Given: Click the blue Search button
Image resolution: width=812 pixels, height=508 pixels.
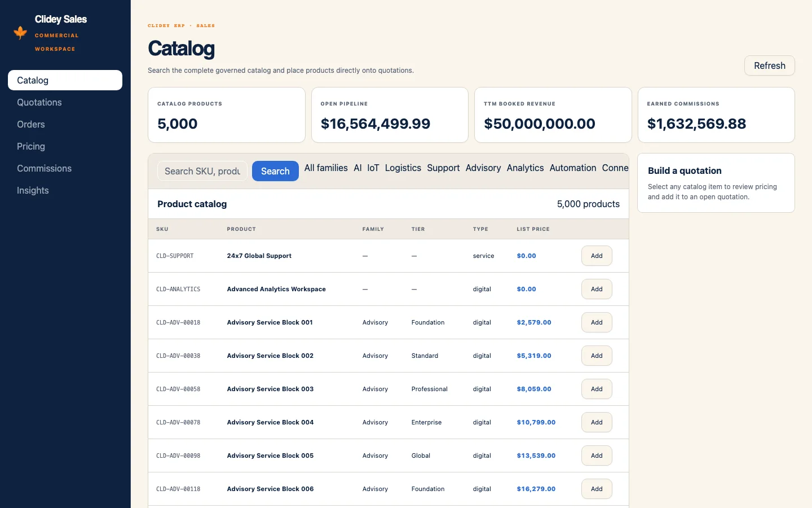Looking at the screenshot, I should 275,171.
